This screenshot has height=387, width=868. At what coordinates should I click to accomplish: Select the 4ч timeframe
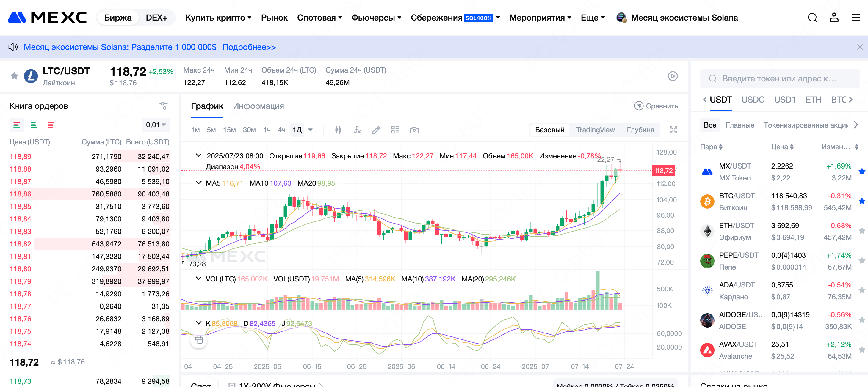click(281, 130)
